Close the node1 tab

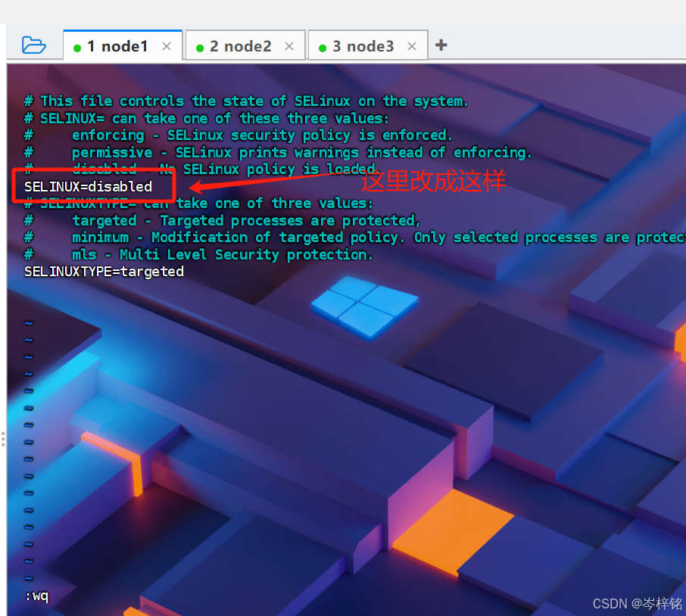[x=167, y=46]
